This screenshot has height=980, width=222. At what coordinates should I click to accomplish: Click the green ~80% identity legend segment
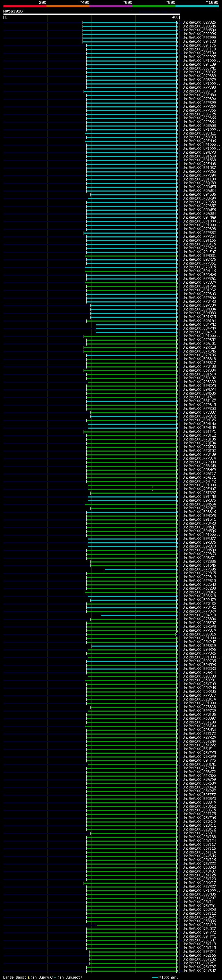pyautogui.click(x=154, y=6)
